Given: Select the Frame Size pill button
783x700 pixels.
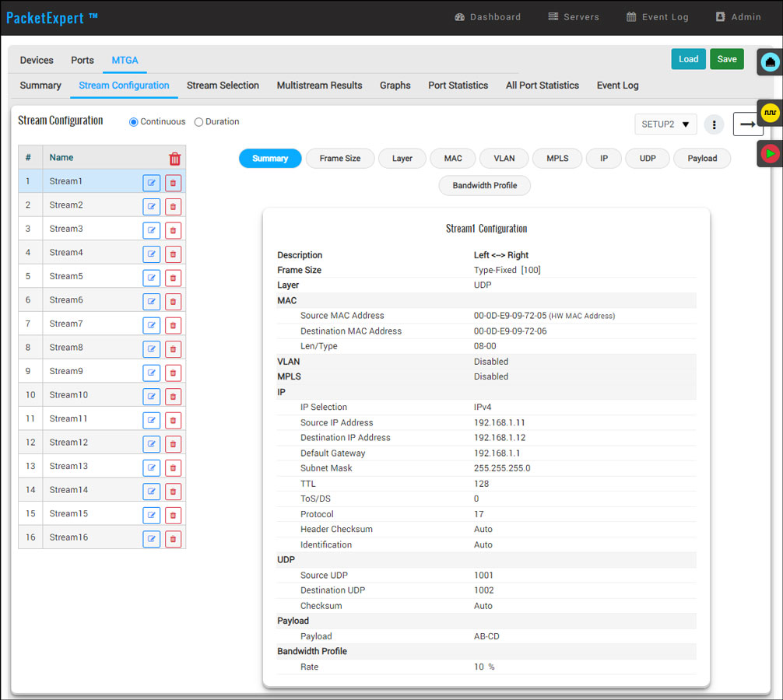Looking at the screenshot, I should tap(340, 159).
